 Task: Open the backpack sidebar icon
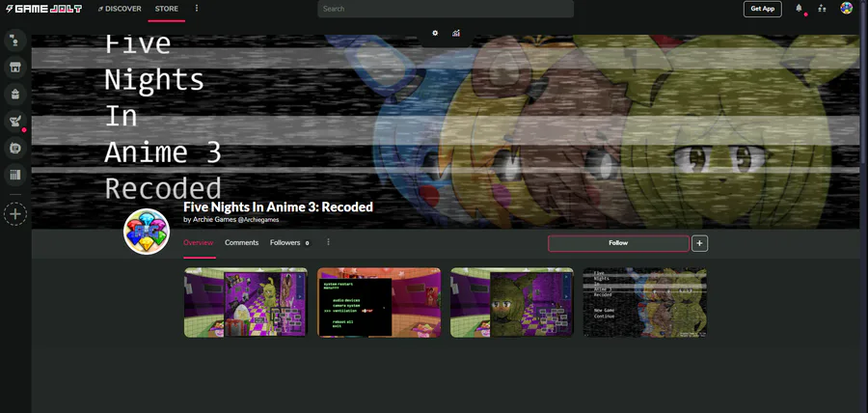point(15,95)
